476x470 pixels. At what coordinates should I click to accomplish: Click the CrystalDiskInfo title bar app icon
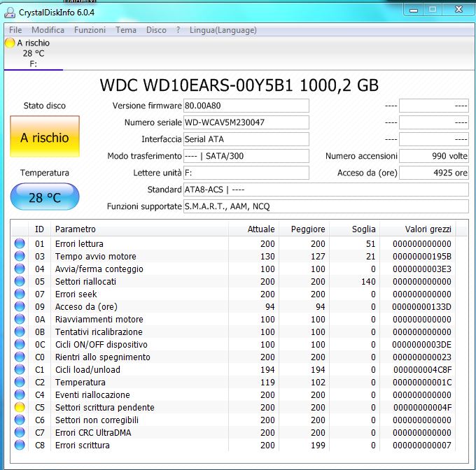[10, 12]
